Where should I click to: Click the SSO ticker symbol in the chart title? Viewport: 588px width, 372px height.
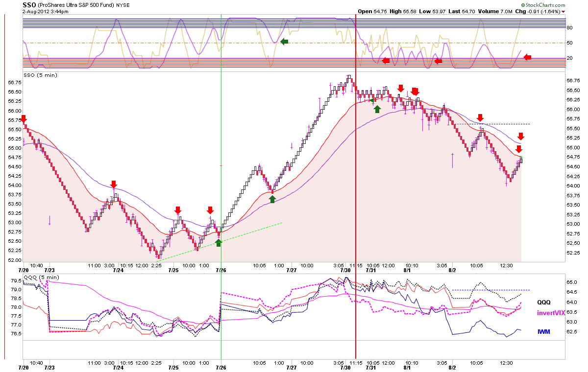click(29, 4)
